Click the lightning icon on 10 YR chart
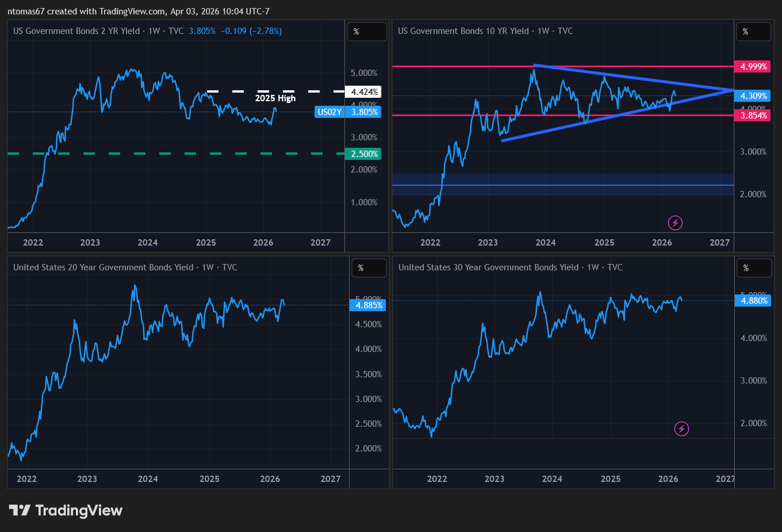The image size is (782, 532). tap(675, 223)
